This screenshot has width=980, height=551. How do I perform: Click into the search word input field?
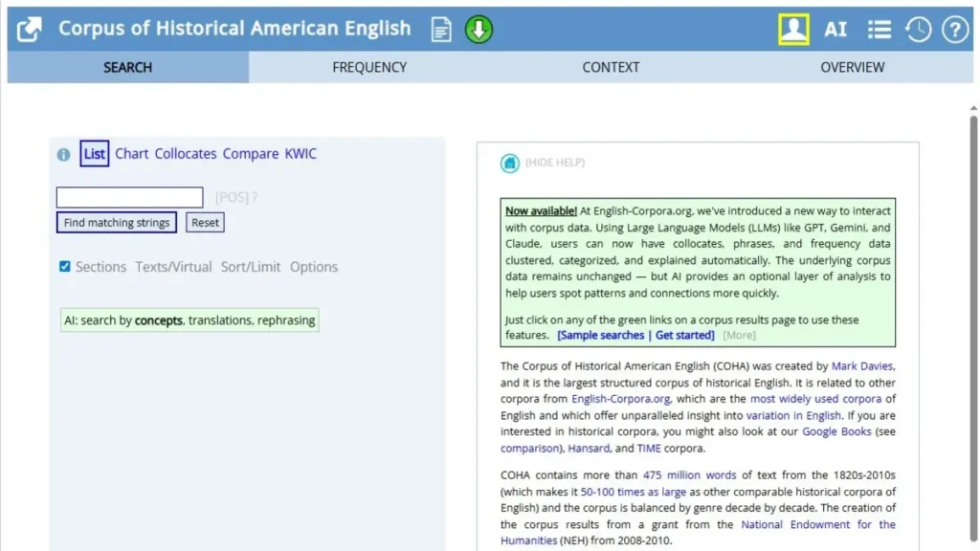[129, 198]
